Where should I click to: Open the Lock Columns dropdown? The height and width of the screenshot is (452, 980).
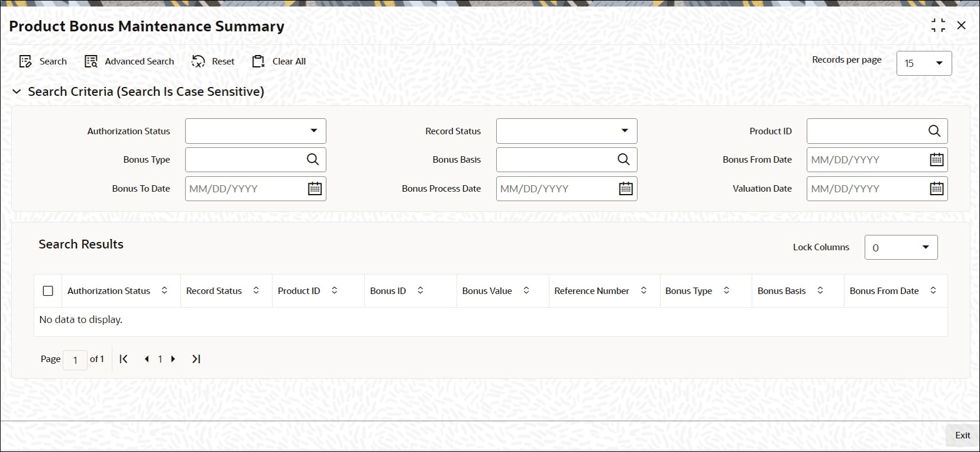click(x=901, y=247)
